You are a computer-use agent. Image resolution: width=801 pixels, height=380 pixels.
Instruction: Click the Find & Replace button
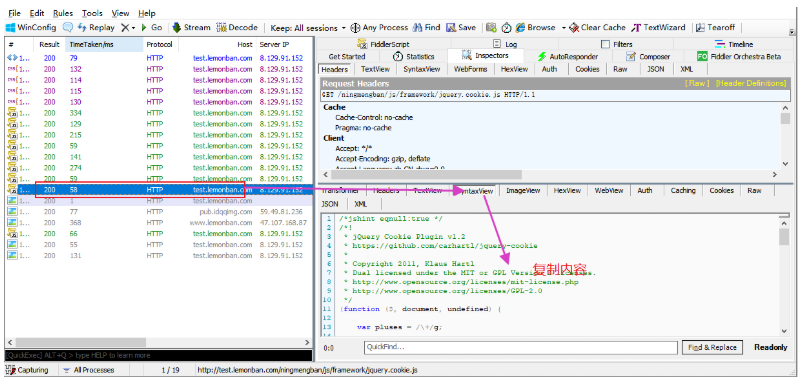712,347
